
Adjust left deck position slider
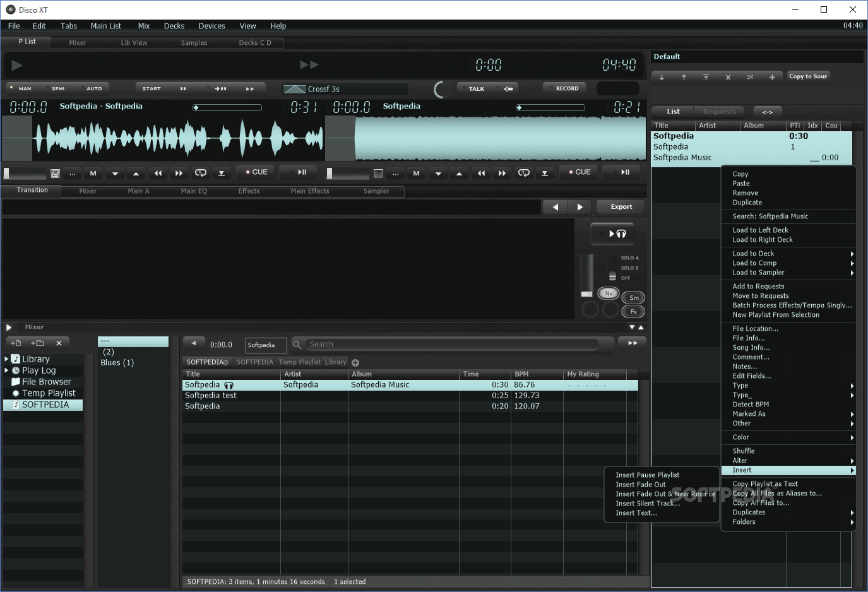pyautogui.click(x=227, y=107)
